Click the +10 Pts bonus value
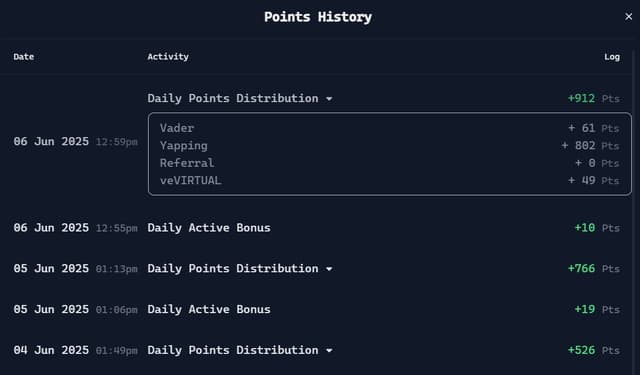 597,228
